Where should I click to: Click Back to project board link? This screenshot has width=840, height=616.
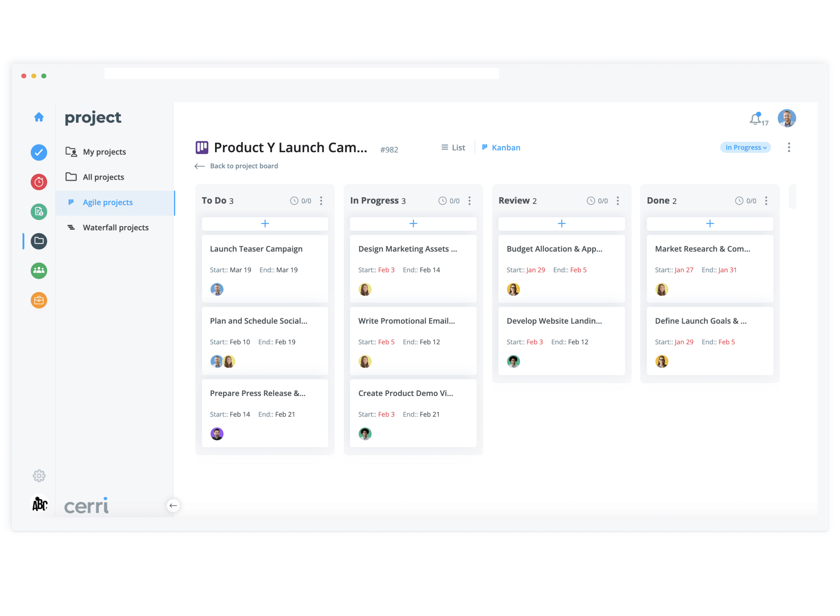click(x=244, y=166)
